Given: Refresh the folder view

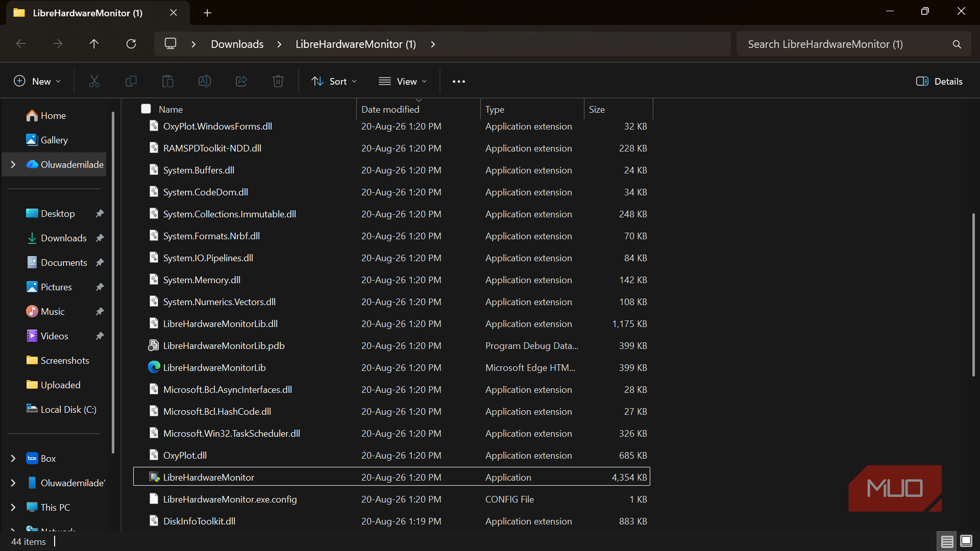Looking at the screenshot, I should click(131, 44).
